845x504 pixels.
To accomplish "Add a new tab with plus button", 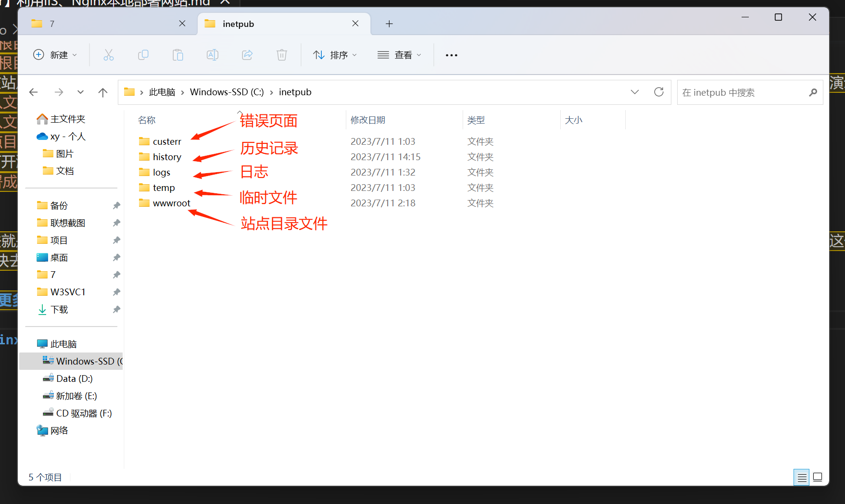I will click(389, 24).
